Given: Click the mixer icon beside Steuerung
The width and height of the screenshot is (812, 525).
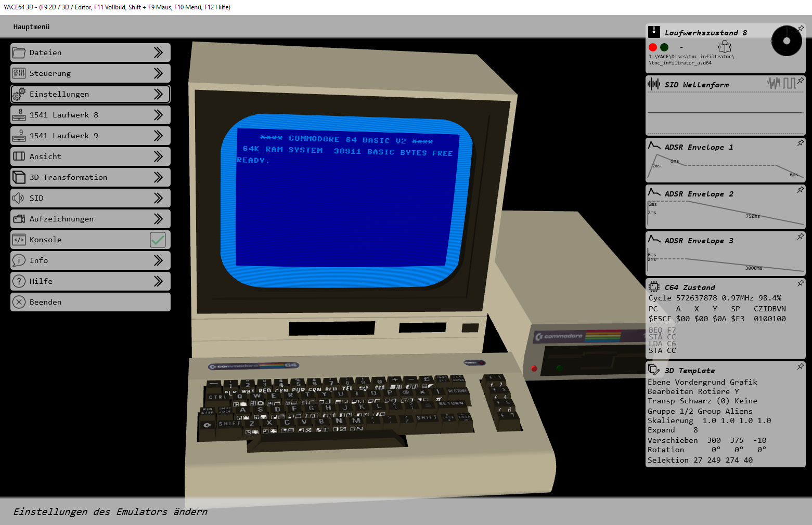Looking at the screenshot, I should (19, 73).
